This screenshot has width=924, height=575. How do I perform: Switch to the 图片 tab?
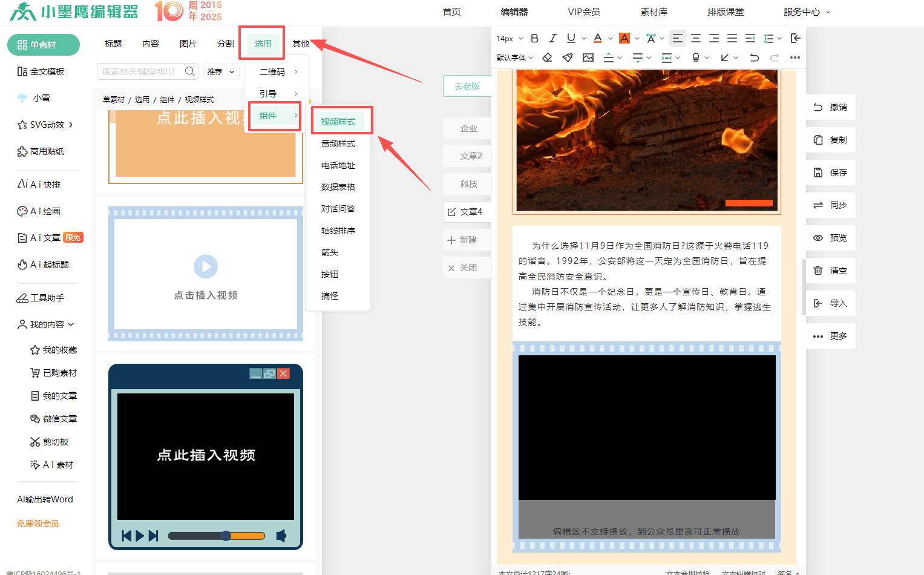pyautogui.click(x=188, y=44)
